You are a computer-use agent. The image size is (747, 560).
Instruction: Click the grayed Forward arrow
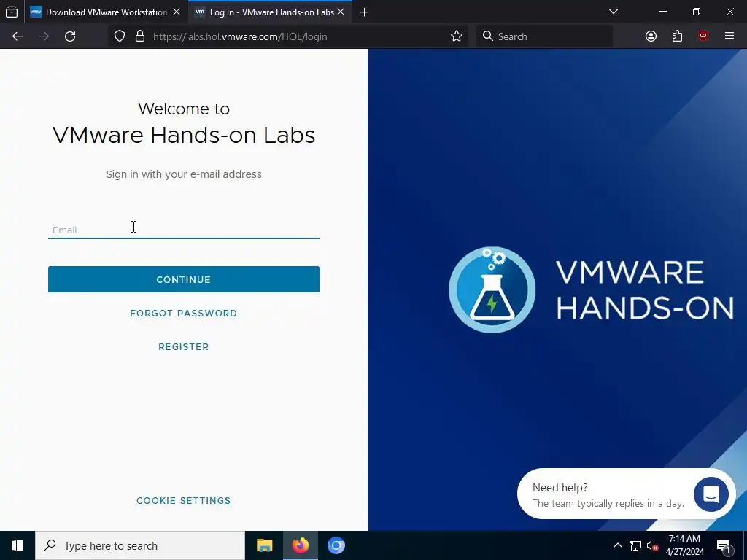[x=44, y=36]
